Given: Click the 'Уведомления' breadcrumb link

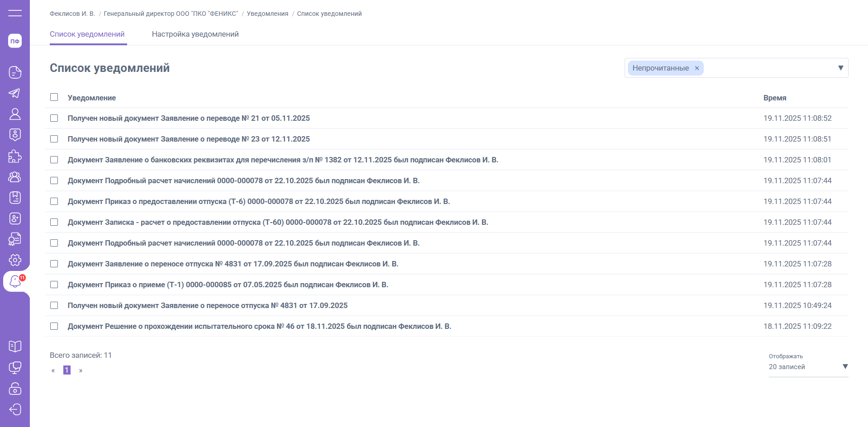Looking at the screenshot, I should tap(267, 14).
